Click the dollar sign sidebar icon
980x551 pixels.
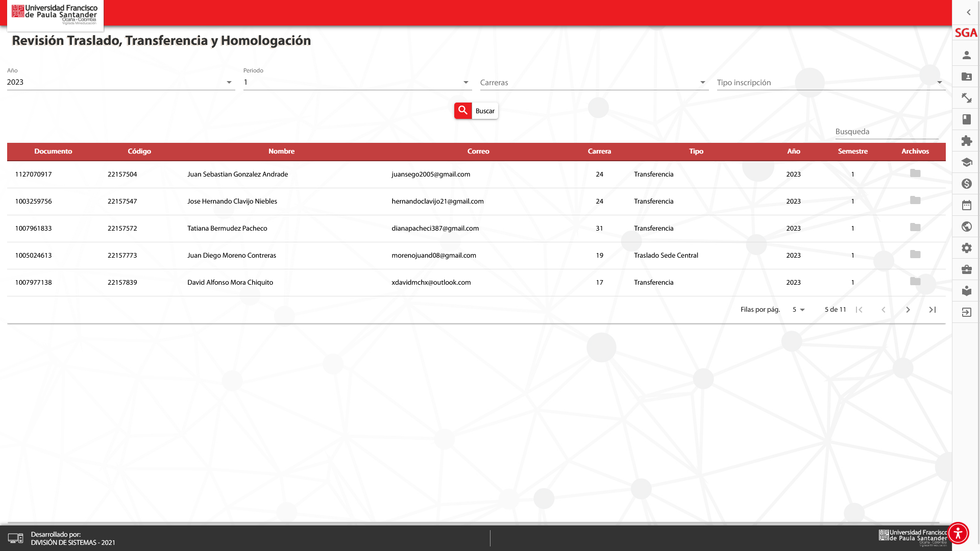966,184
